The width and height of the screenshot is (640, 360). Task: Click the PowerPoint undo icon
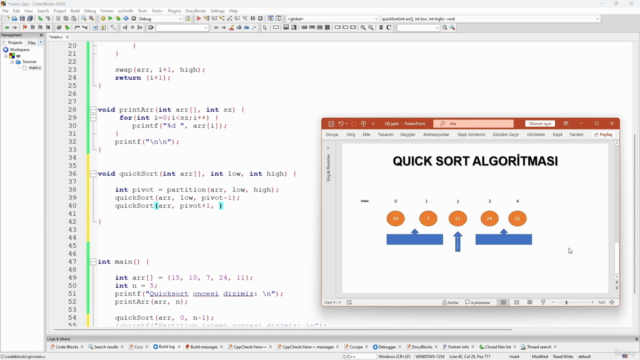[x=341, y=124]
